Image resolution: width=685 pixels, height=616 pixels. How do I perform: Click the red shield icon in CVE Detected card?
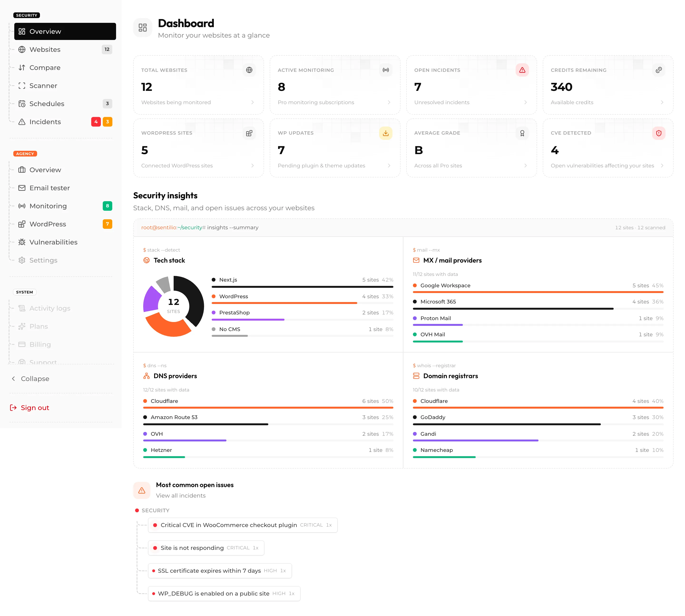[658, 133]
